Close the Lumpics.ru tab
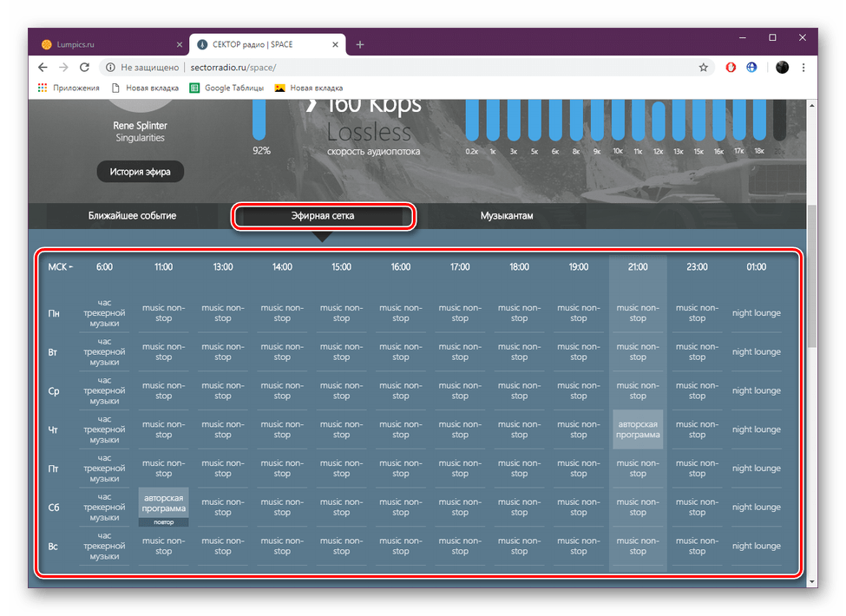The image size is (846, 616). 179,45
